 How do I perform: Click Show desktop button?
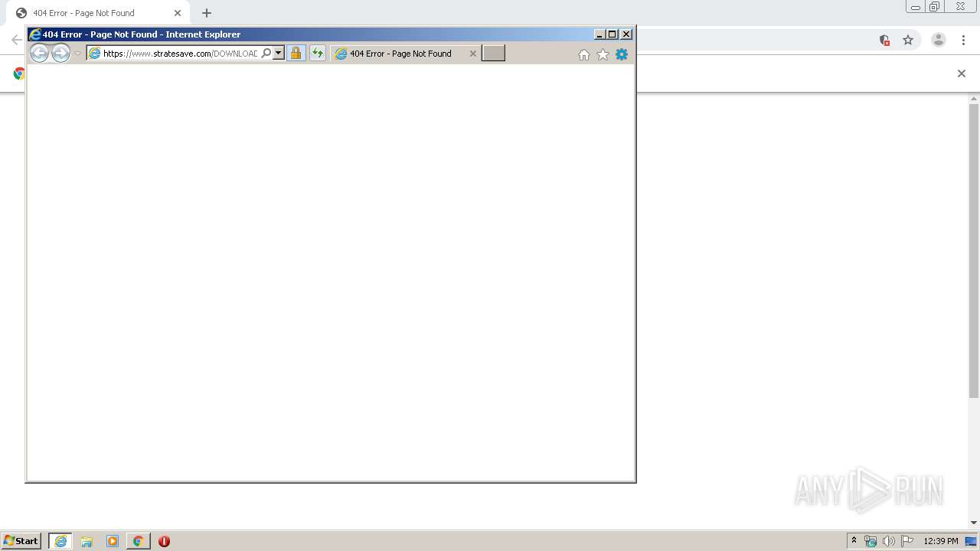click(972, 541)
